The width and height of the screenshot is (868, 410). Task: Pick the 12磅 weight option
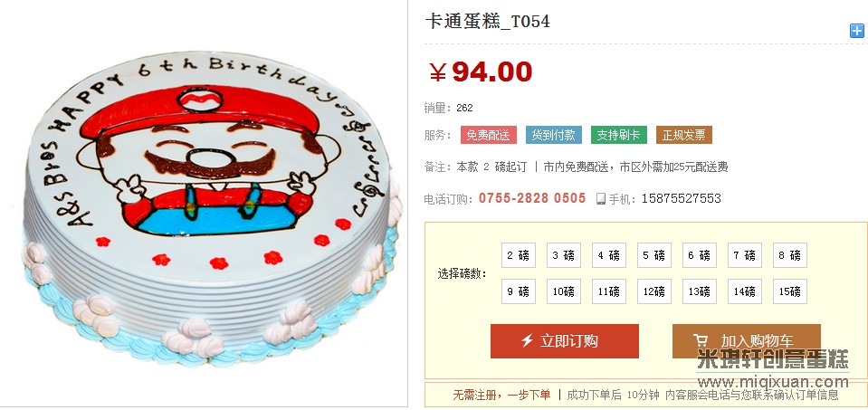pyautogui.click(x=654, y=291)
